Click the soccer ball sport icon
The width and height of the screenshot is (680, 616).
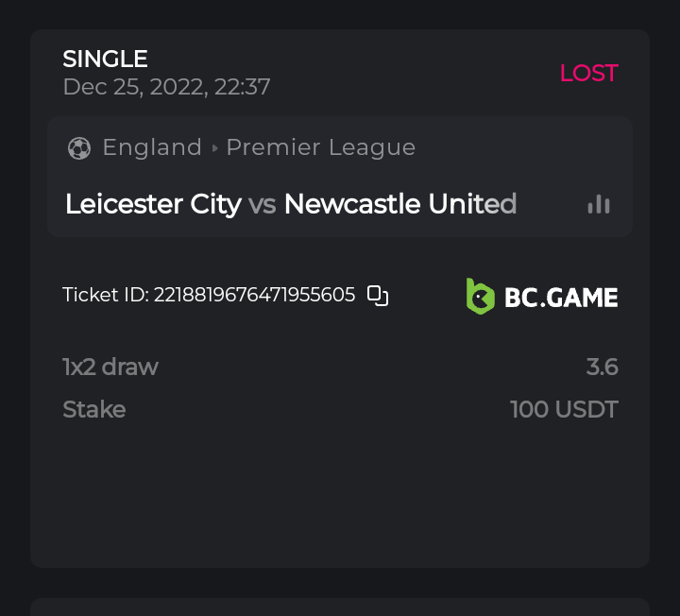pyautogui.click(x=79, y=148)
